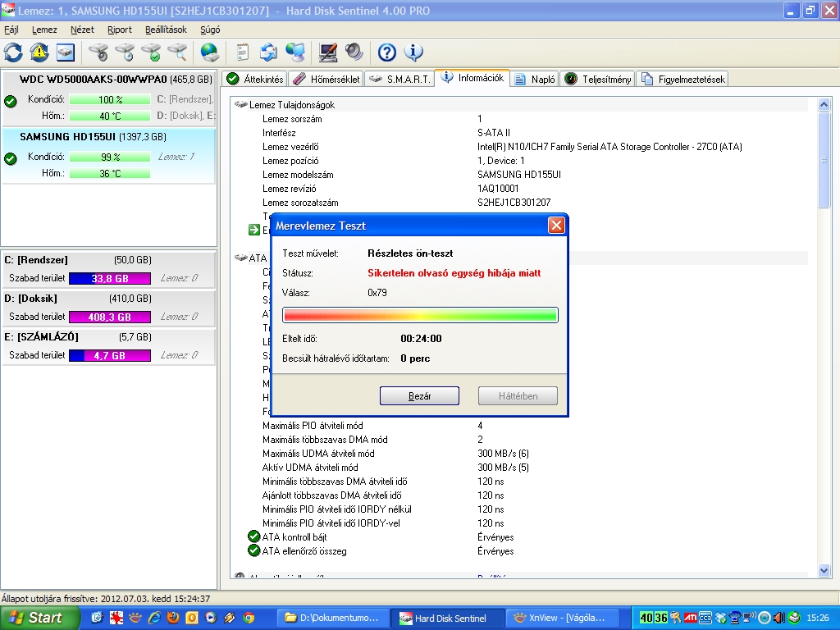Click the Chrome icon in quick launch

click(248, 618)
